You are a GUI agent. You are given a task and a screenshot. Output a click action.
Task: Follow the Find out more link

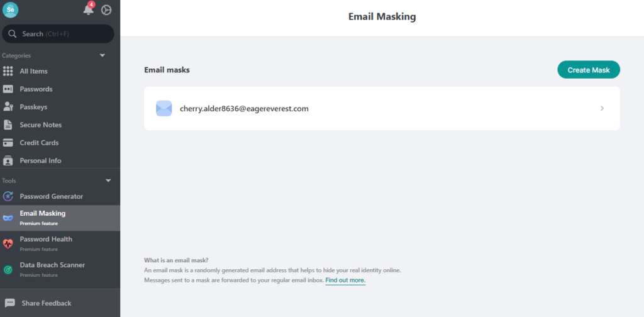345,281
